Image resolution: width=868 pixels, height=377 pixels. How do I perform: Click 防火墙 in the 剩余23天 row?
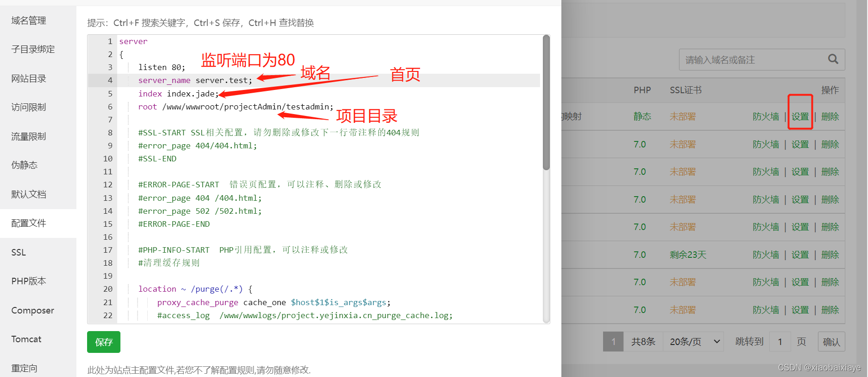tap(766, 255)
